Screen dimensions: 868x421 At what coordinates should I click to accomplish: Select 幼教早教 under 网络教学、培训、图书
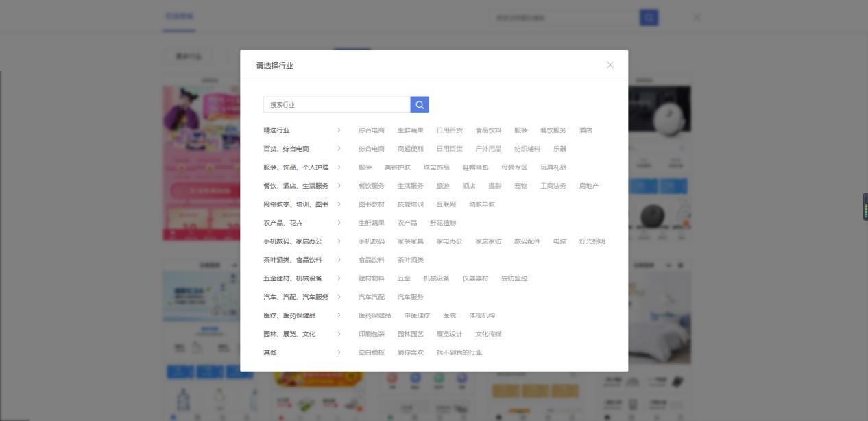click(x=481, y=204)
